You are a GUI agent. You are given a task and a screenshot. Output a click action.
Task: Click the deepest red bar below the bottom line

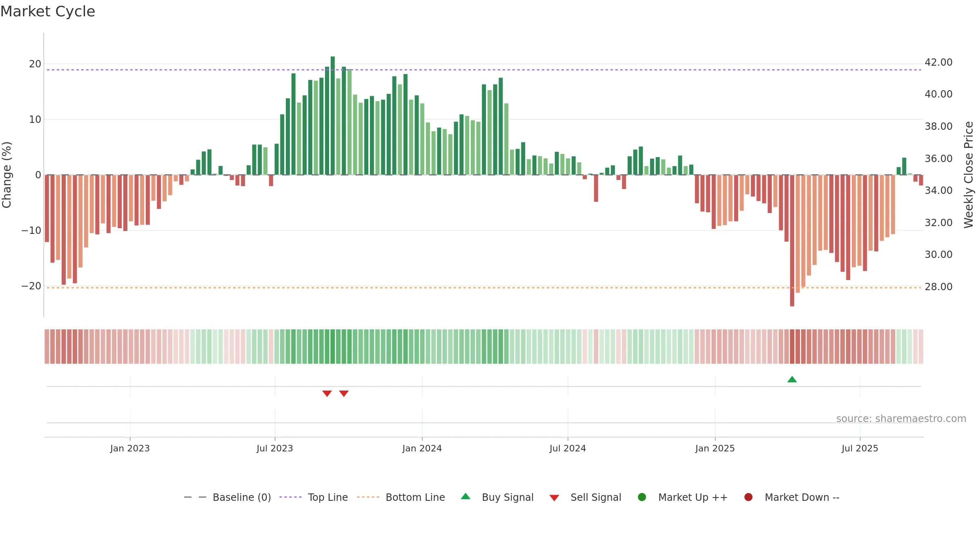click(x=792, y=240)
